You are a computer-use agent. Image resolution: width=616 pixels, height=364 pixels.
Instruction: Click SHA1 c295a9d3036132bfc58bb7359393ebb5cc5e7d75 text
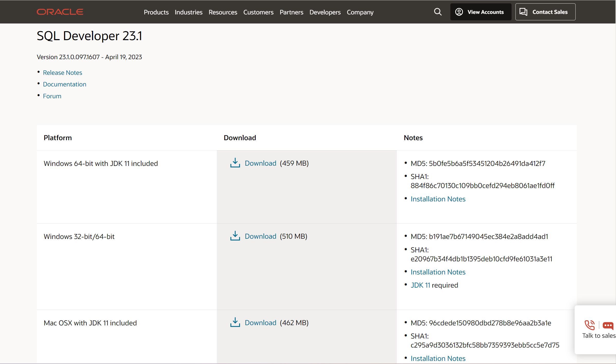pyautogui.click(x=485, y=341)
